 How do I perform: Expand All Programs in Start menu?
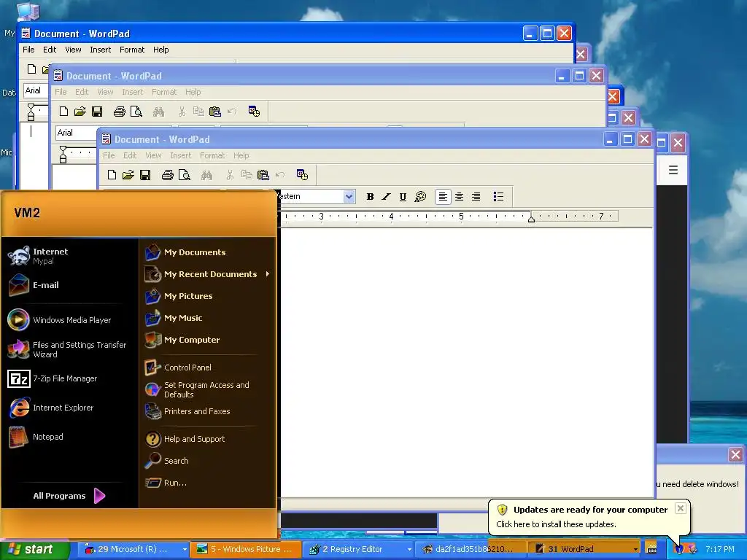coord(69,496)
